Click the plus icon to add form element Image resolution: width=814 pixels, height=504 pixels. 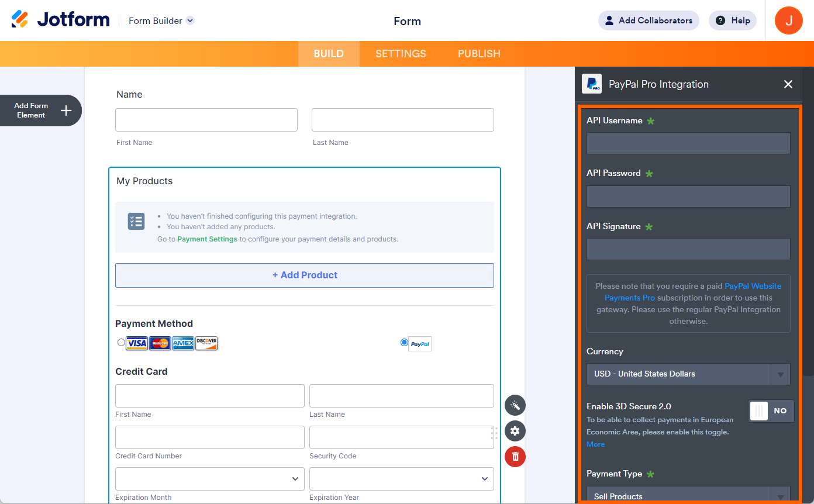66,111
